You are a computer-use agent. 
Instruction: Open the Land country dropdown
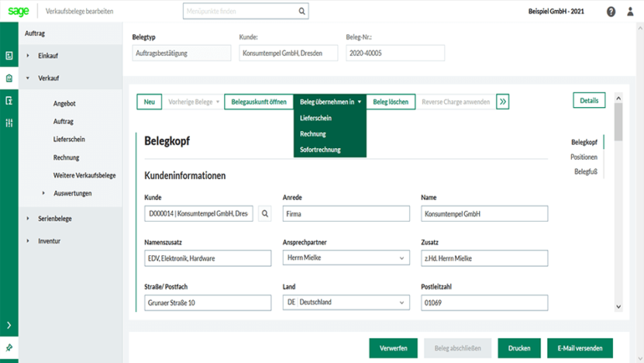coord(345,302)
